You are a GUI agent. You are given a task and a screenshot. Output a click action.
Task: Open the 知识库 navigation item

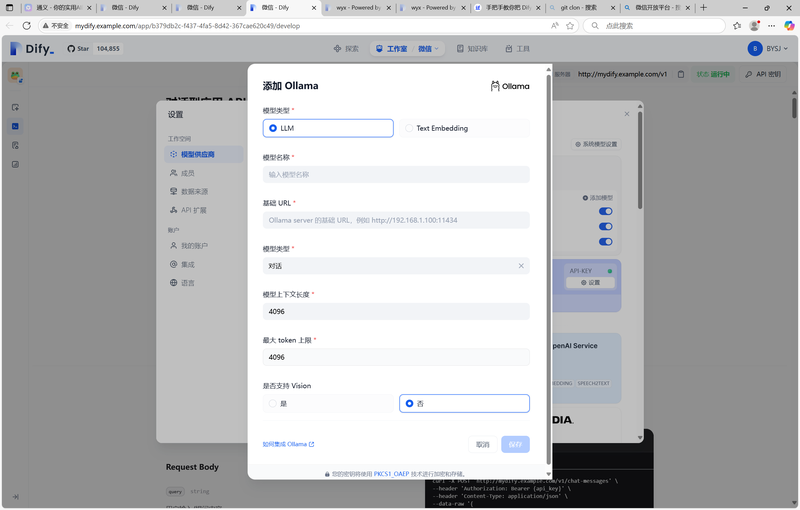[x=472, y=48]
